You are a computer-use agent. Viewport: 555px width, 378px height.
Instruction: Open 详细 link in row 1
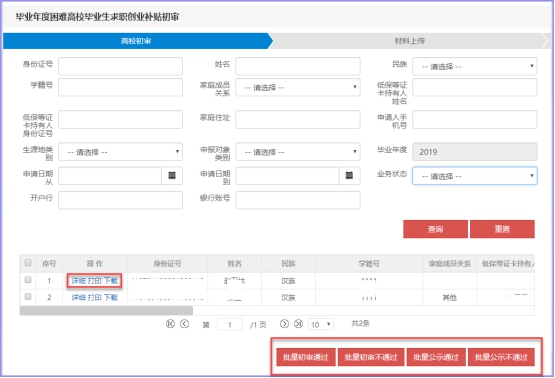(79, 281)
